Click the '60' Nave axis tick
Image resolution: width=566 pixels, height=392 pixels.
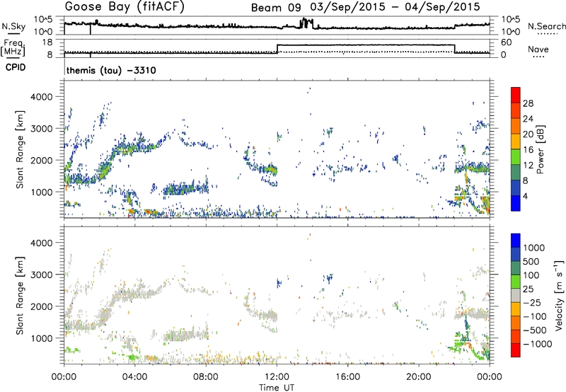[x=507, y=42]
